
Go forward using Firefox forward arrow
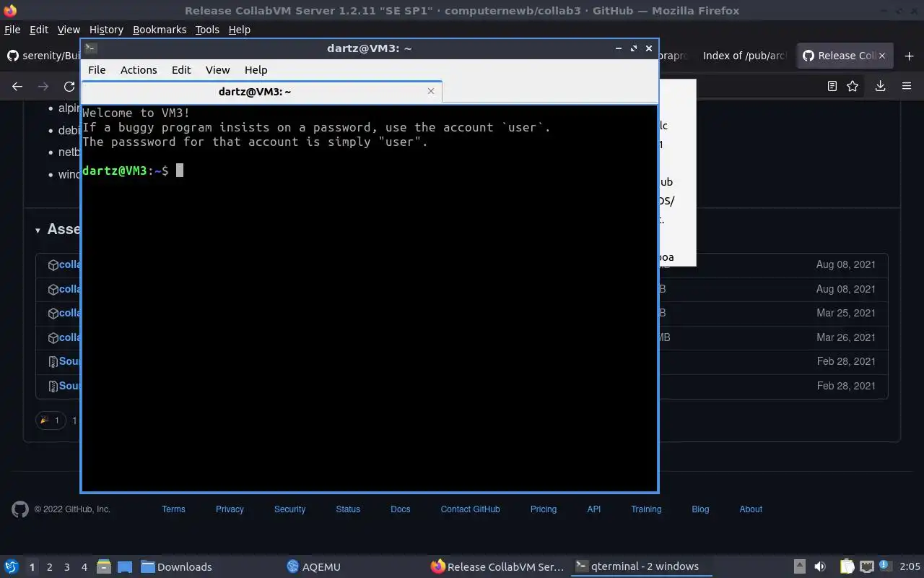(43, 86)
